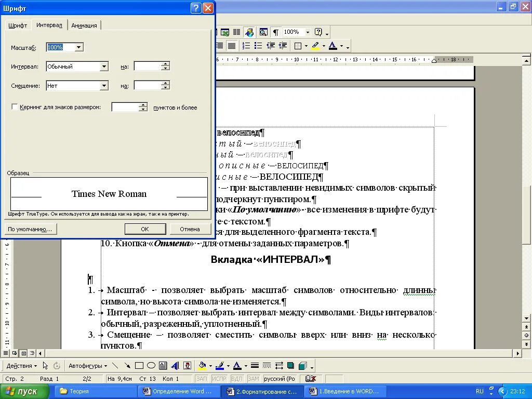The width and height of the screenshot is (532, 399).
Task: Open the пуск Start button
Action: (23, 392)
